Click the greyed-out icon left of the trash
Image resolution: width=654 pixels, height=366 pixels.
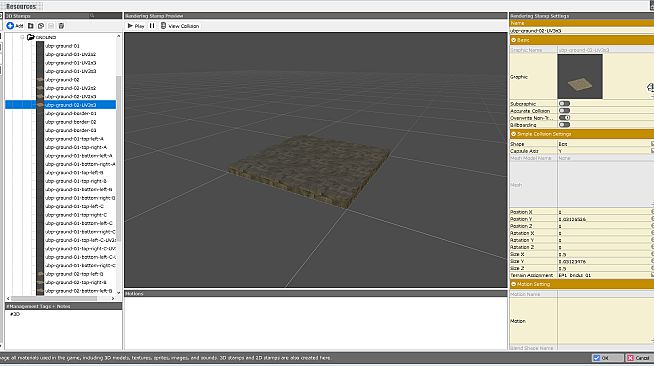(x=51, y=26)
